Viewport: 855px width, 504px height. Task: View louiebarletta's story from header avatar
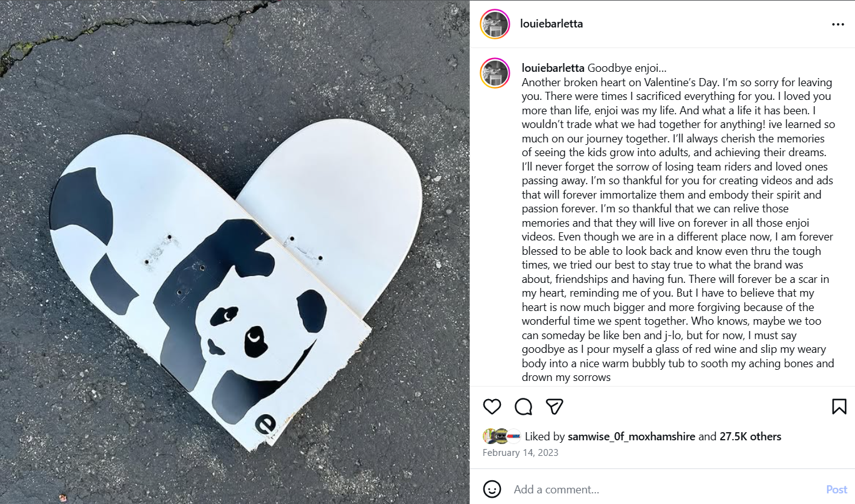495,24
